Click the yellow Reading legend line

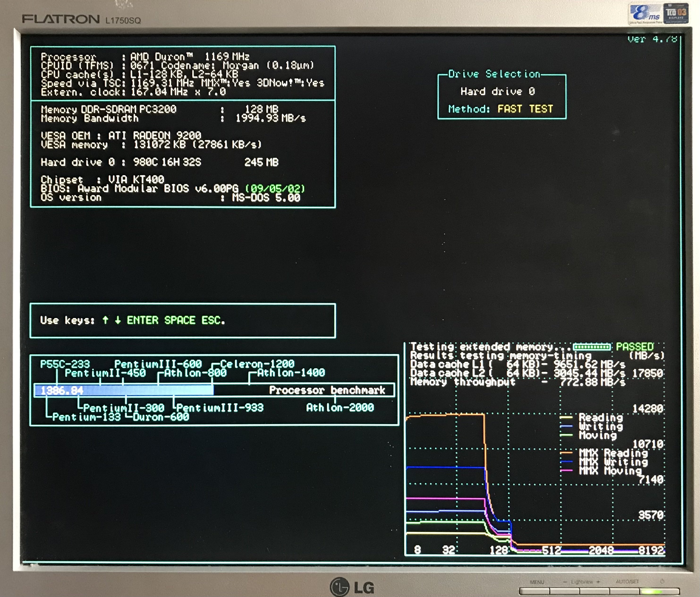566,417
